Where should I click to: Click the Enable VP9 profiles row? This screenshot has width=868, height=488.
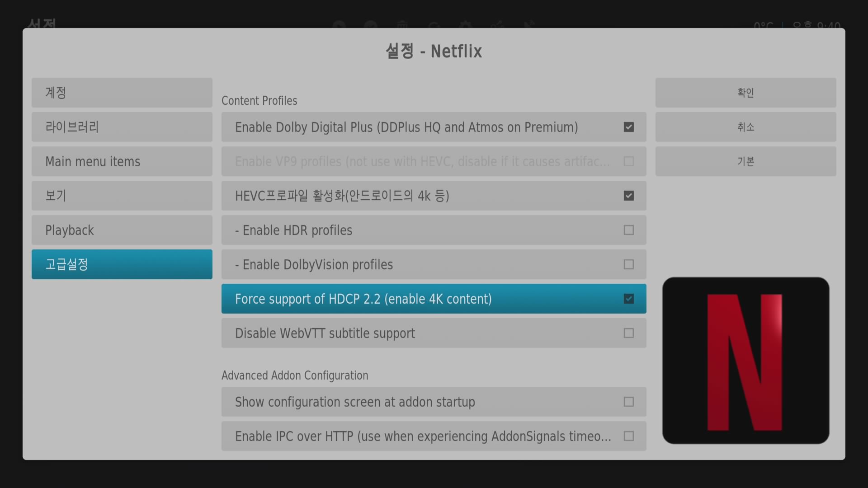[x=422, y=161]
